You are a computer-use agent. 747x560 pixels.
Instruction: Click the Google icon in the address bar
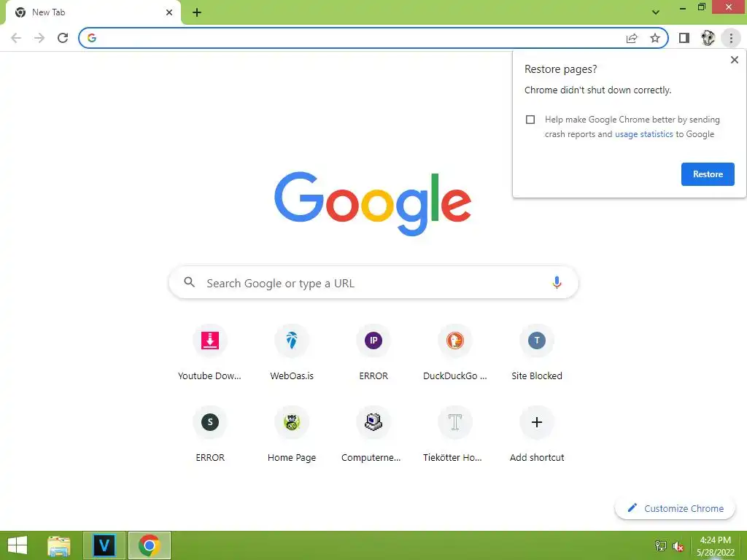(x=92, y=38)
